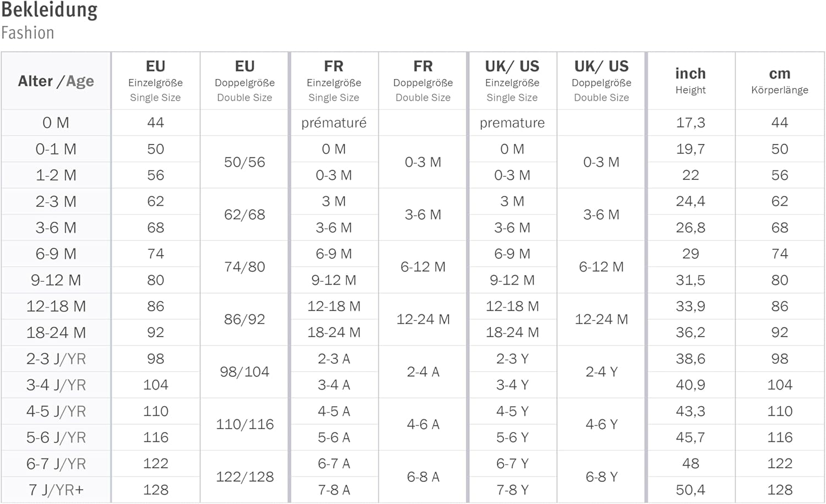The width and height of the screenshot is (826, 504).
Task: Select the 'Alter / Age' header cell
Action: point(56,81)
